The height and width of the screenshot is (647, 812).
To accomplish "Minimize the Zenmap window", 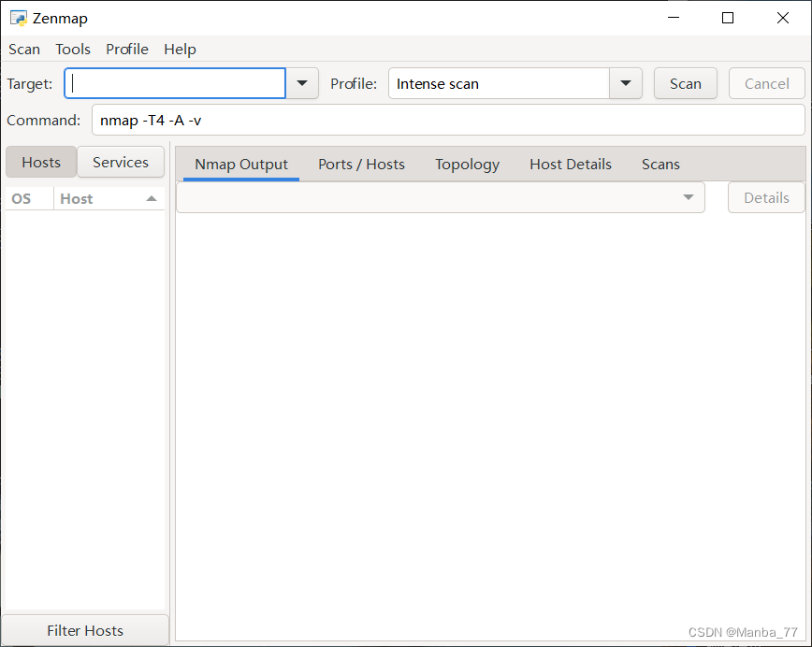I will pos(674,18).
